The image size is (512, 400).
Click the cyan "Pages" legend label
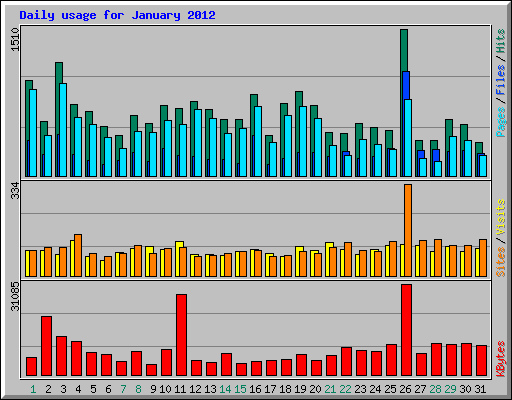tap(500, 122)
